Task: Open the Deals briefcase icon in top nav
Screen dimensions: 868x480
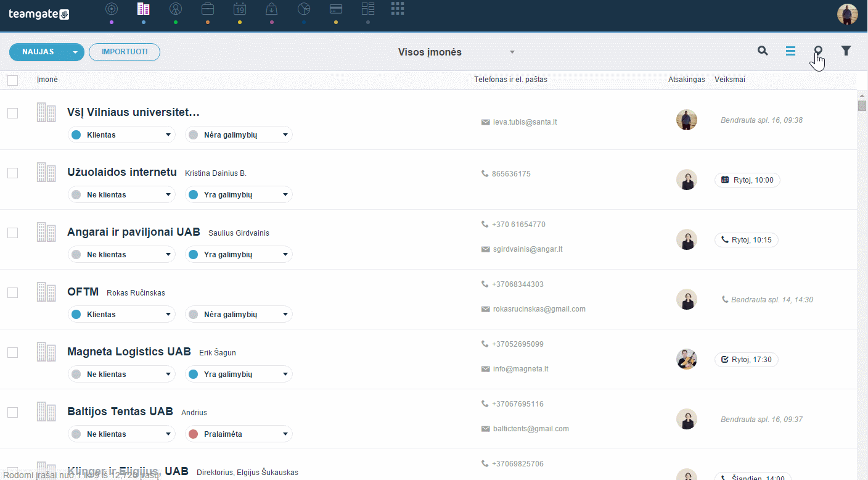Action: pos(208,9)
